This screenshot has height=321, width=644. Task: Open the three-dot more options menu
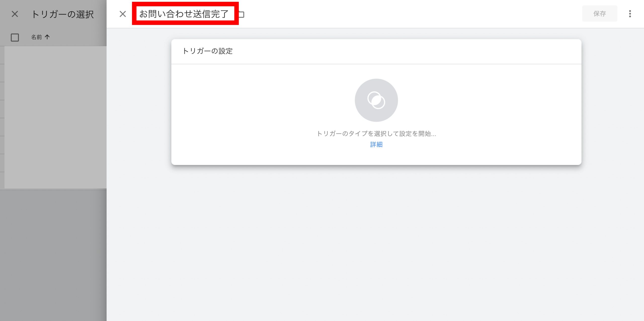[x=630, y=14]
